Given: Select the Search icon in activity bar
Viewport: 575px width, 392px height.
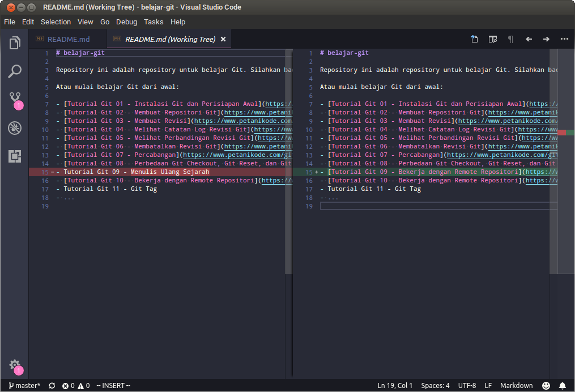Looking at the screenshot, I should tap(15, 71).
